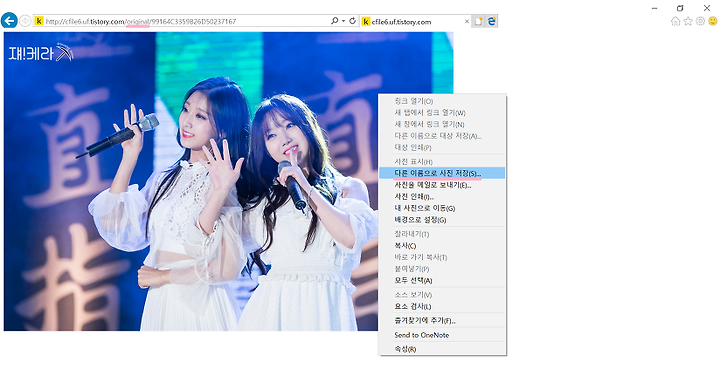Restore down the browser window
Screen dimensions: 720x382
680,8
